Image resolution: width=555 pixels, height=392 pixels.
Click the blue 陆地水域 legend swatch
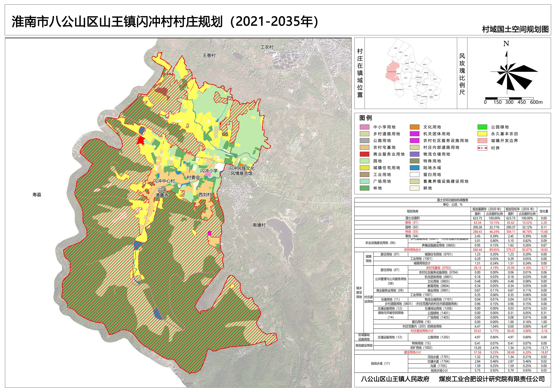tap(415, 168)
